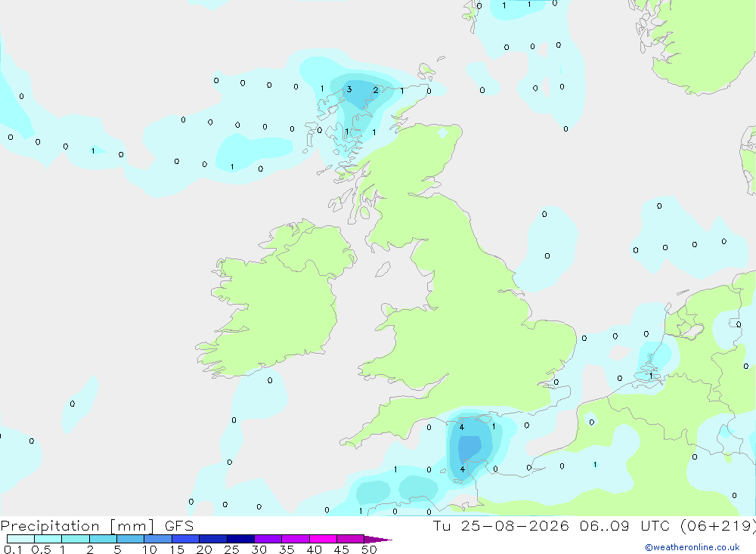Click the 'Precipitation [mm]' title text
756x554 pixels.
[x=77, y=525]
